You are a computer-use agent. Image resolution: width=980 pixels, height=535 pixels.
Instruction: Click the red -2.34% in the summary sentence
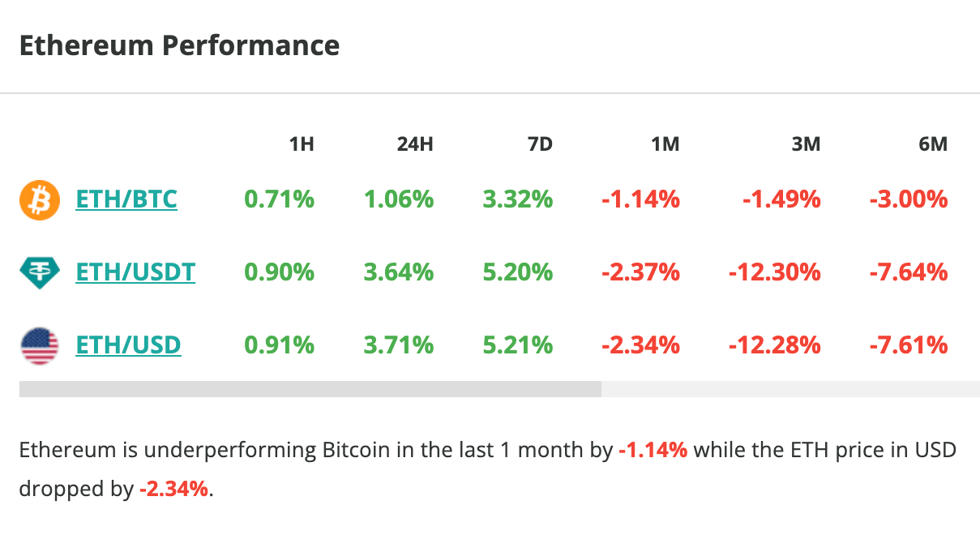point(173,489)
